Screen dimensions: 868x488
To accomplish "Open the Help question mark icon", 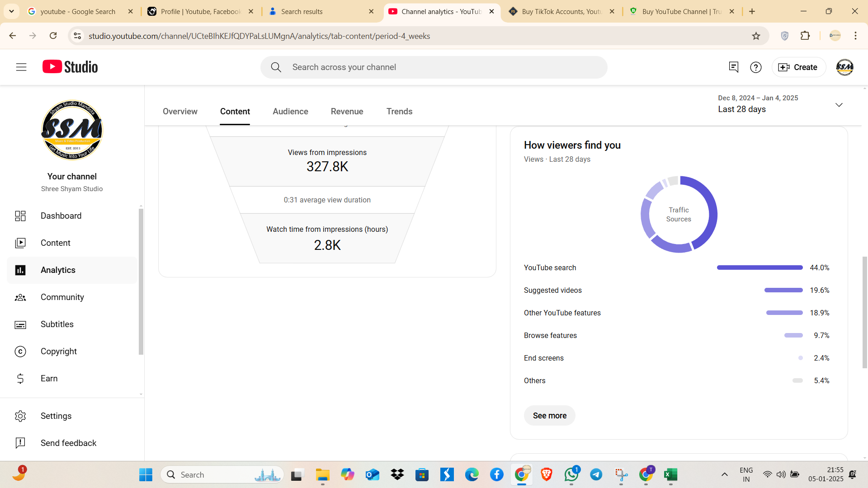I will coord(755,67).
